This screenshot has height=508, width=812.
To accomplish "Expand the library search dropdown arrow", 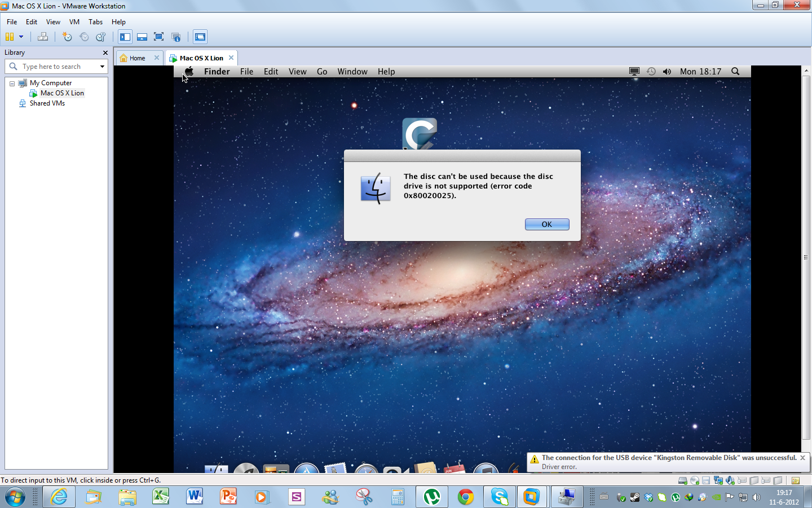I will click(x=102, y=67).
